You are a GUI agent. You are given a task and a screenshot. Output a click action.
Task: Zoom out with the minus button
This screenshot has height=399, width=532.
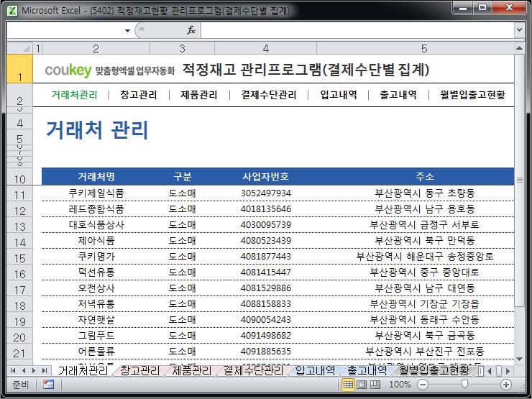(423, 385)
